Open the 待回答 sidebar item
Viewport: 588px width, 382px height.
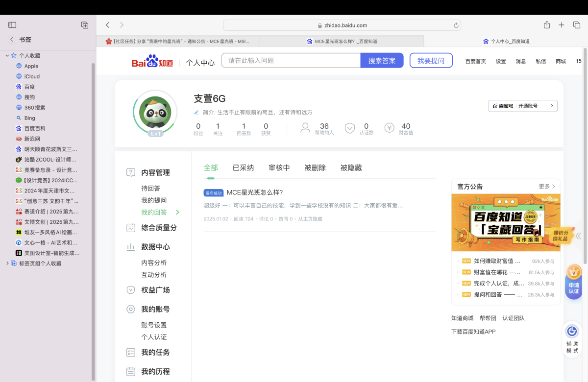(x=151, y=189)
